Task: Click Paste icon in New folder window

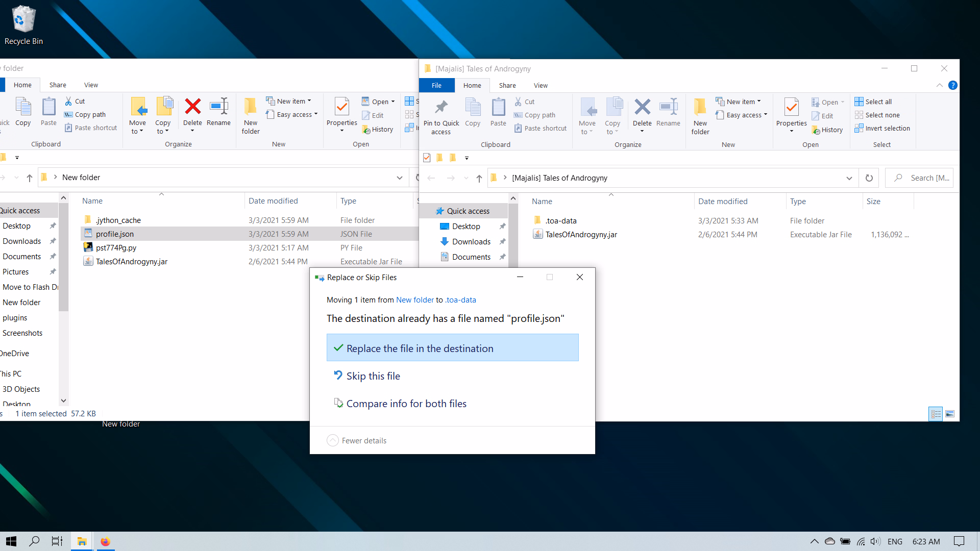Action: coord(48,112)
